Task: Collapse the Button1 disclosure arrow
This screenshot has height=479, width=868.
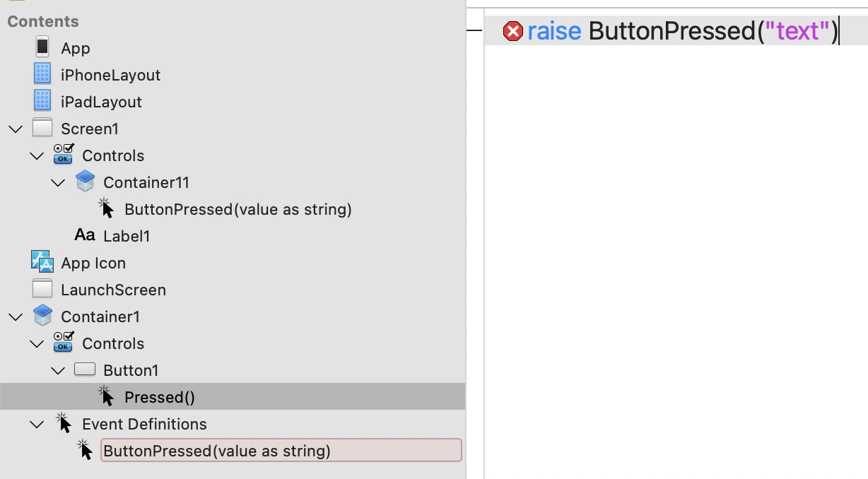Action: point(58,370)
